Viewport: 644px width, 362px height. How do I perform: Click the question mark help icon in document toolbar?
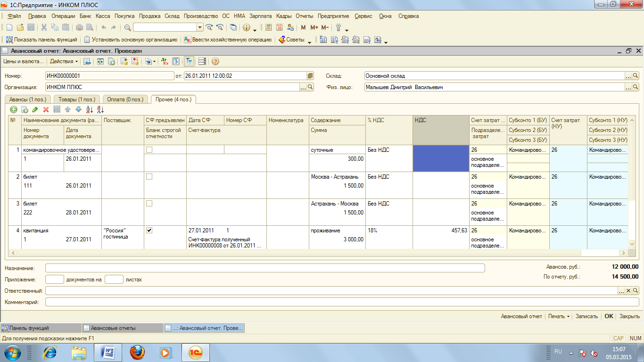coord(215,61)
